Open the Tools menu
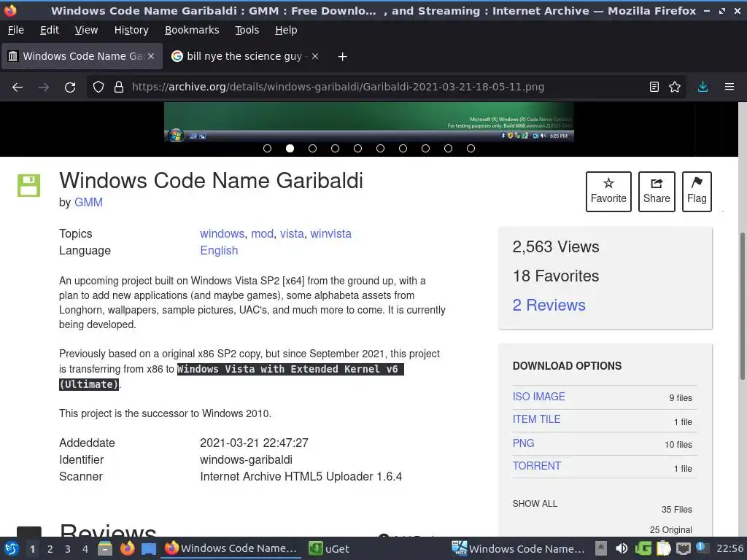747x560 pixels. [x=247, y=30]
